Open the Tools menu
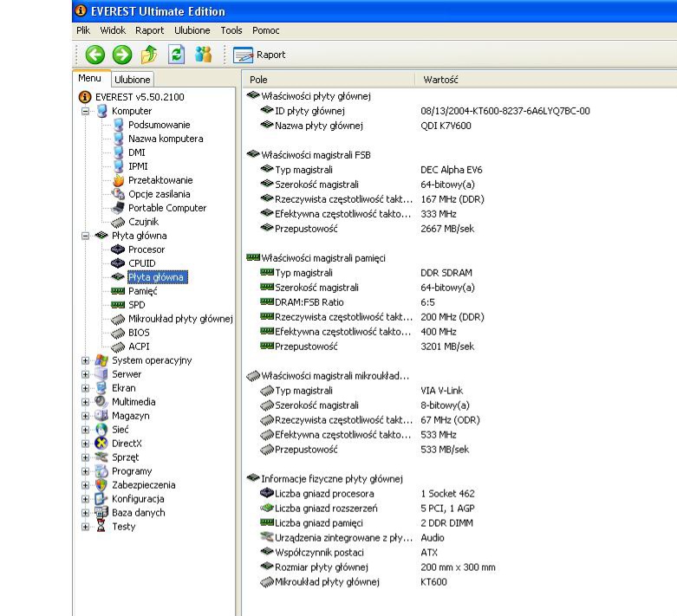This screenshot has width=677, height=616. 231,30
